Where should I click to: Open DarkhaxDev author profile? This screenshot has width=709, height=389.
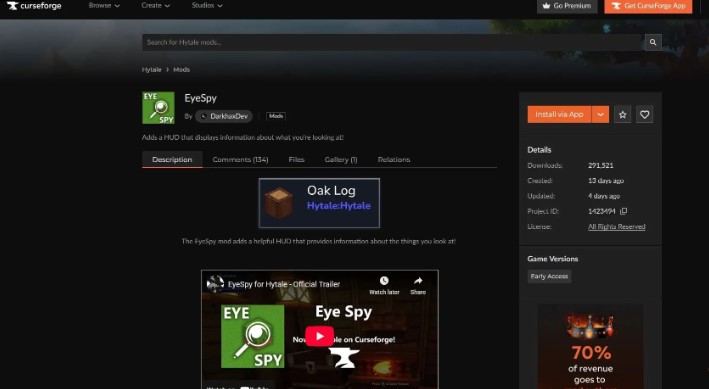[x=224, y=116]
